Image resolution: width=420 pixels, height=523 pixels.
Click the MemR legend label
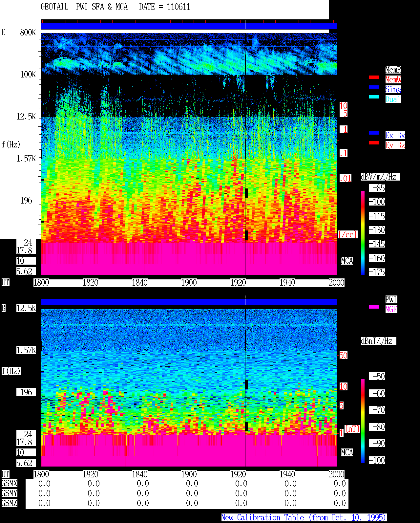(393, 70)
